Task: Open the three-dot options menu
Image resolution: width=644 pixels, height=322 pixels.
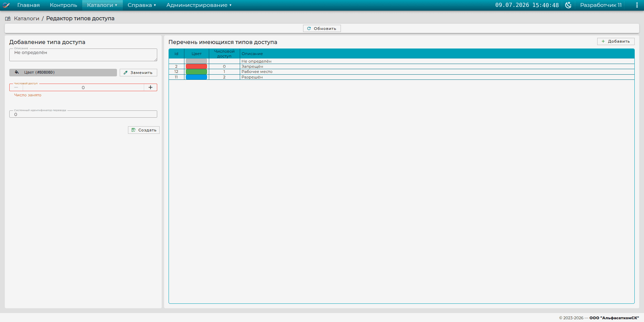Action: (x=637, y=5)
